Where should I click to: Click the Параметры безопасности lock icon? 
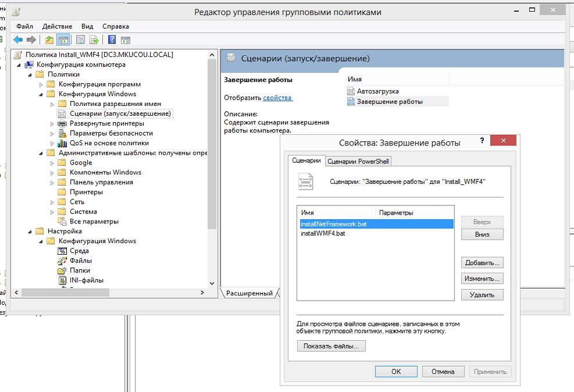click(62, 133)
